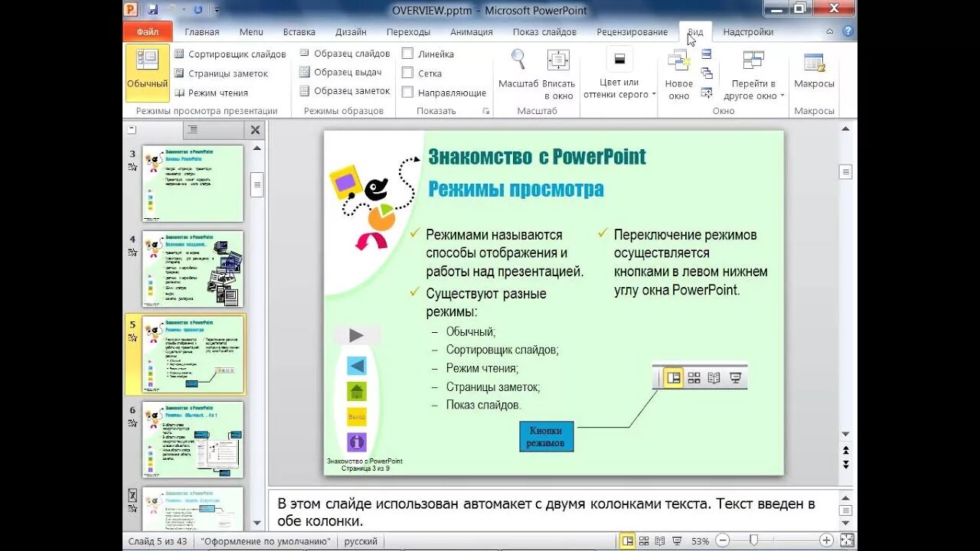Click the zoom slider handle

pos(754,541)
